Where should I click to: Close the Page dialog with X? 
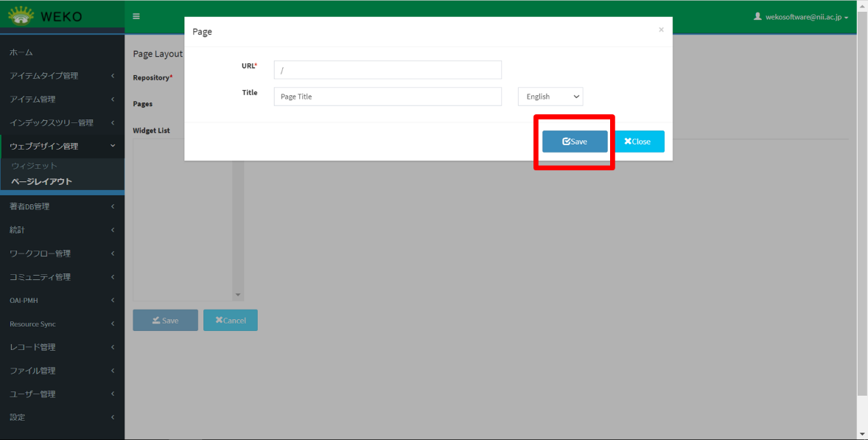pos(661,30)
